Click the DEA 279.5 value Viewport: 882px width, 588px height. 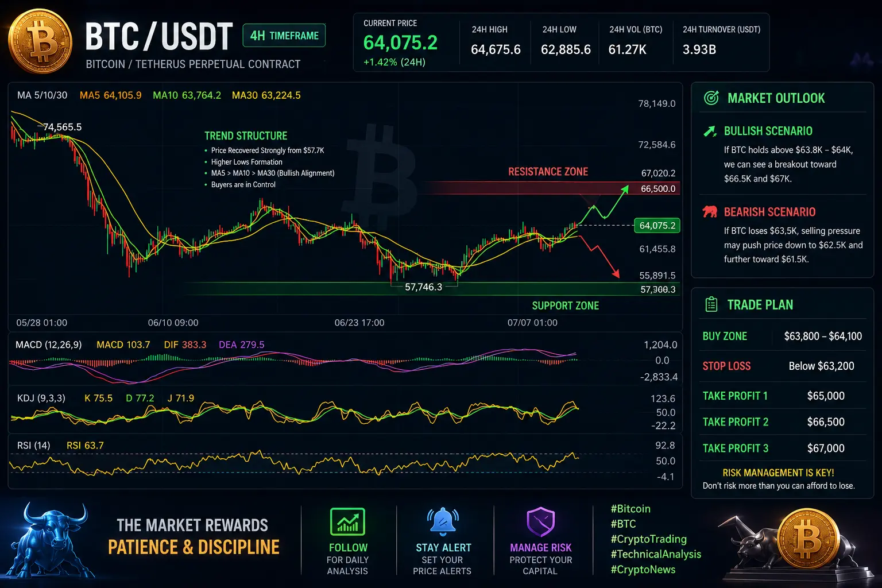(241, 345)
